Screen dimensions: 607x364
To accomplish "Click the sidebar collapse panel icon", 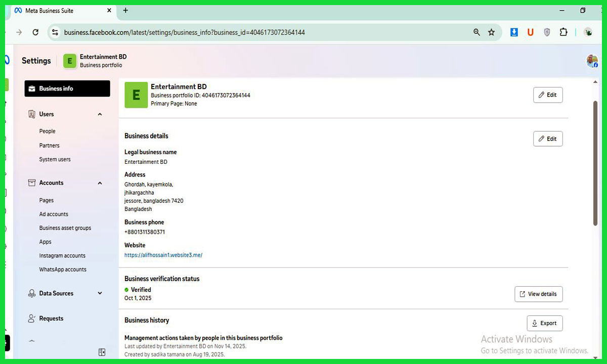I will click(x=102, y=352).
